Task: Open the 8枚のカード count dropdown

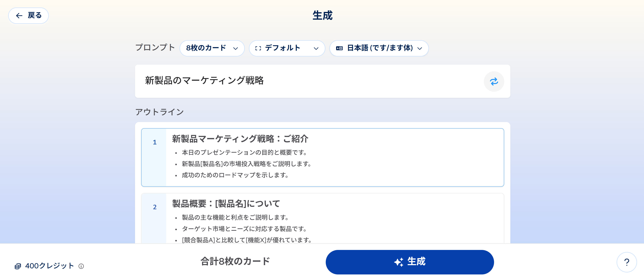Action: pos(212,48)
